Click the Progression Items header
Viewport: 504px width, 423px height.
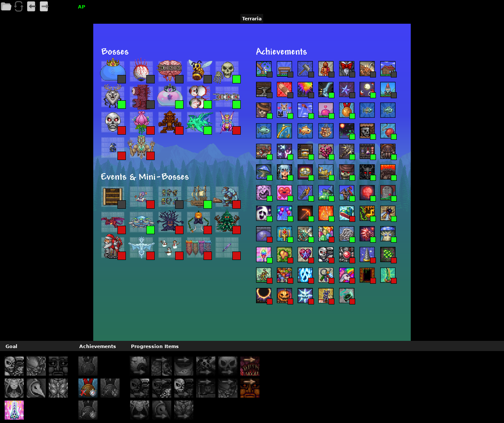tap(155, 346)
